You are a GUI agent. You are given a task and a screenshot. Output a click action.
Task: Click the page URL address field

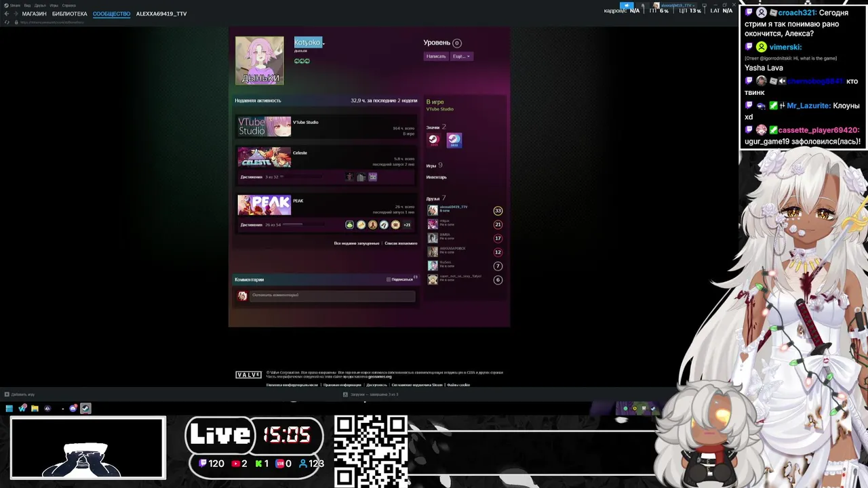point(52,22)
